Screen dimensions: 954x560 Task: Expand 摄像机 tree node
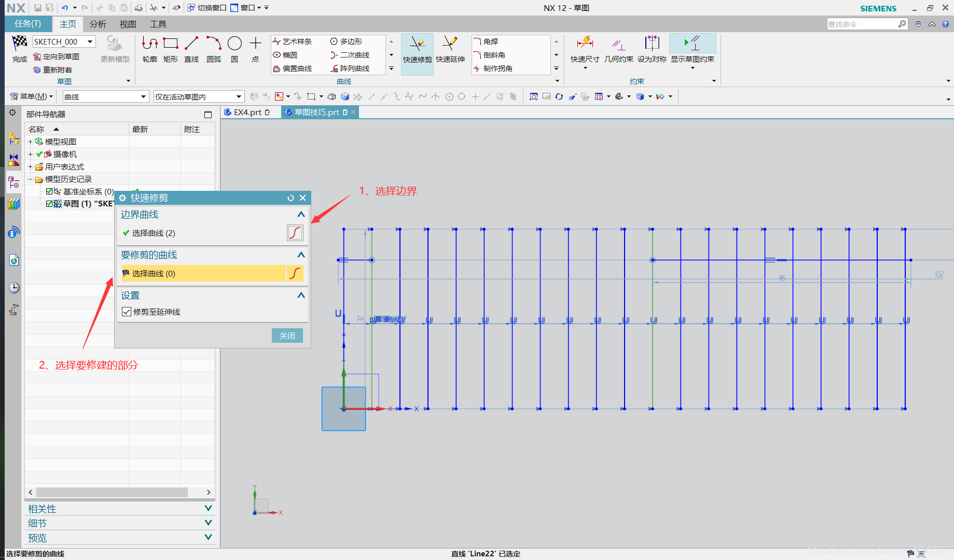pyautogui.click(x=30, y=154)
